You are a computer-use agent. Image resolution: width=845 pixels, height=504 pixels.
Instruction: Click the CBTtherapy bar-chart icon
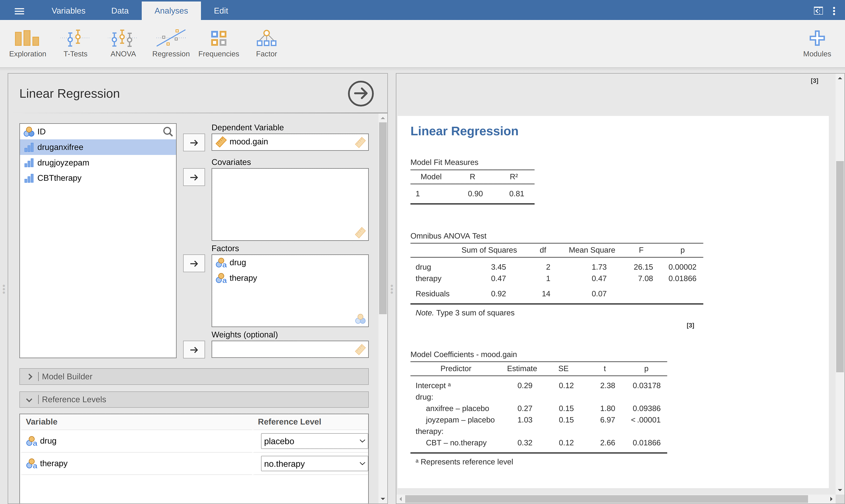click(x=29, y=178)
